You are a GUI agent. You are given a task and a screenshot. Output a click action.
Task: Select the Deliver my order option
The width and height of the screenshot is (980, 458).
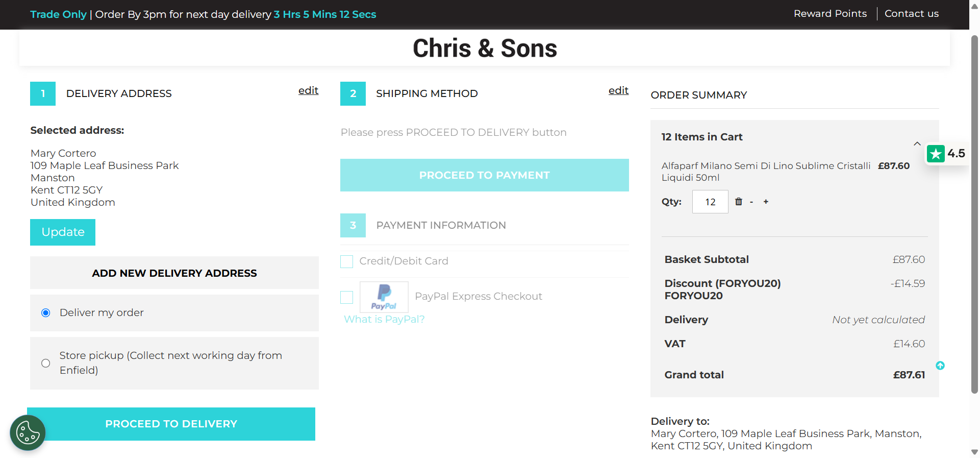tap(46, 313)
